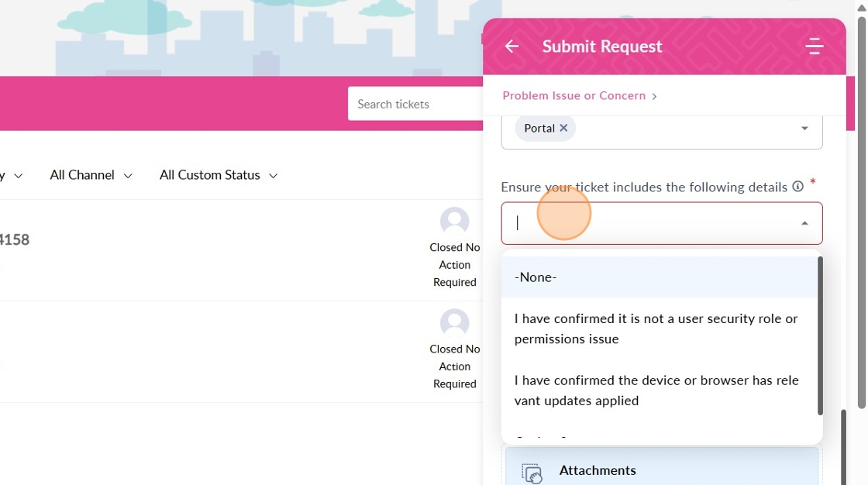Click the Problem Issue or Concern breadcrumb
The height and width of the screenshot is (485, 868).
[x=574, y=96]
